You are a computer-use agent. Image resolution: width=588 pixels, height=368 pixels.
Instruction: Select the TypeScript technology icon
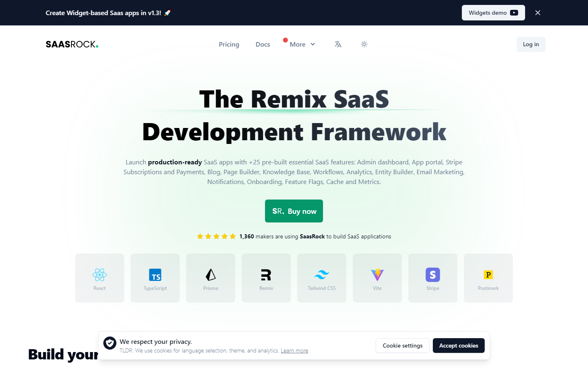point(155,278)
